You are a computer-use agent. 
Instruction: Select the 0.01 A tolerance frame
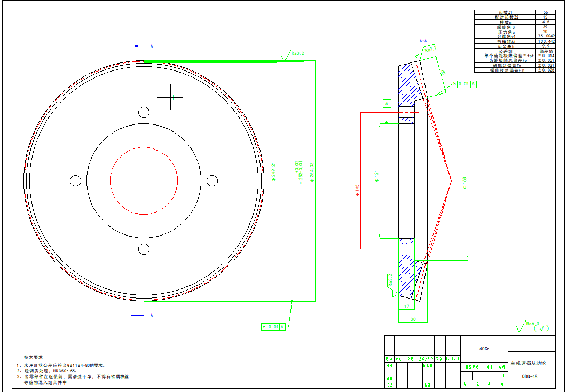point(273,327)
